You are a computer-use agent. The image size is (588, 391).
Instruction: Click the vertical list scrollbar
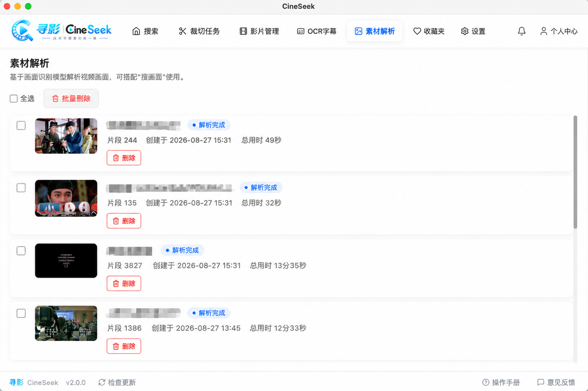[x=575, y=172]
